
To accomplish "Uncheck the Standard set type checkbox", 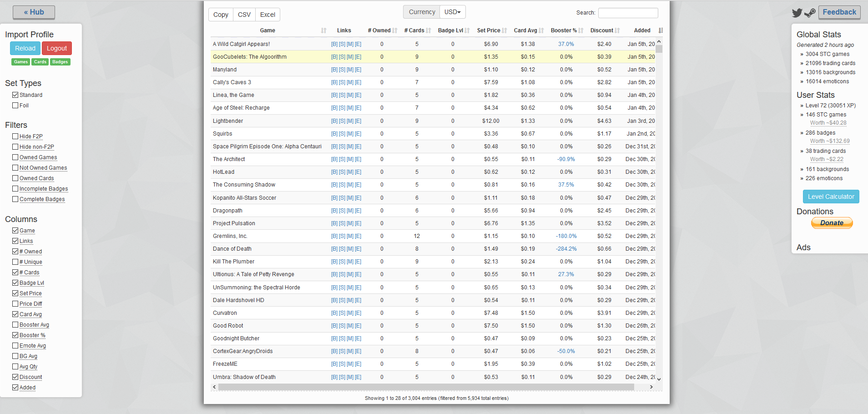I will [x=15, y=95].
